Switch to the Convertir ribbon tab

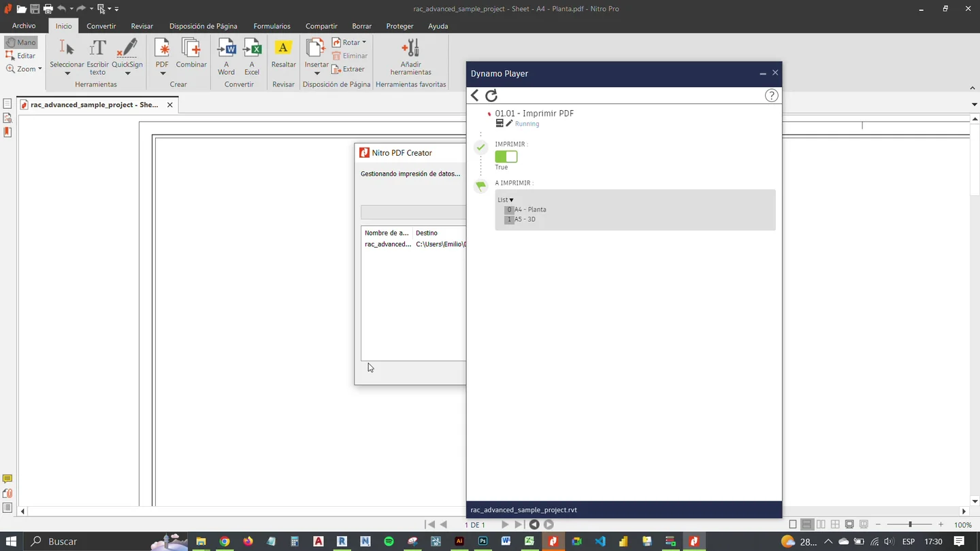point(101,26)
